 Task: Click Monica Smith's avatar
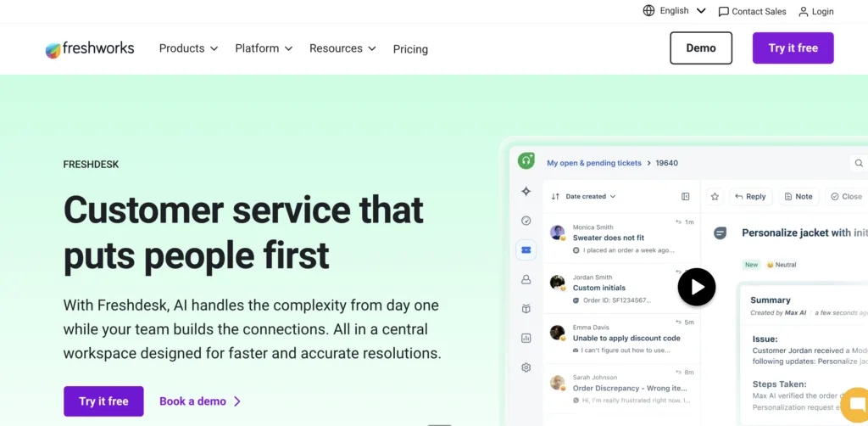tap(558, 233)
